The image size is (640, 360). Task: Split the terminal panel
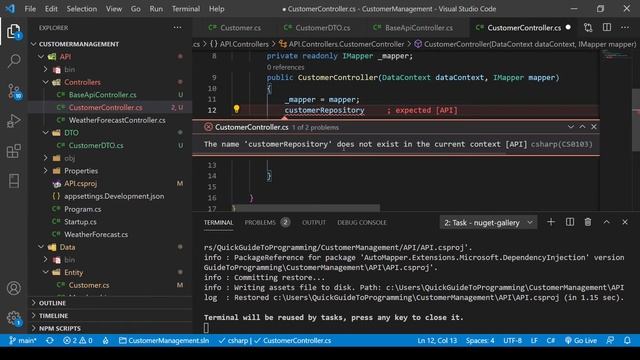point(570,222)
